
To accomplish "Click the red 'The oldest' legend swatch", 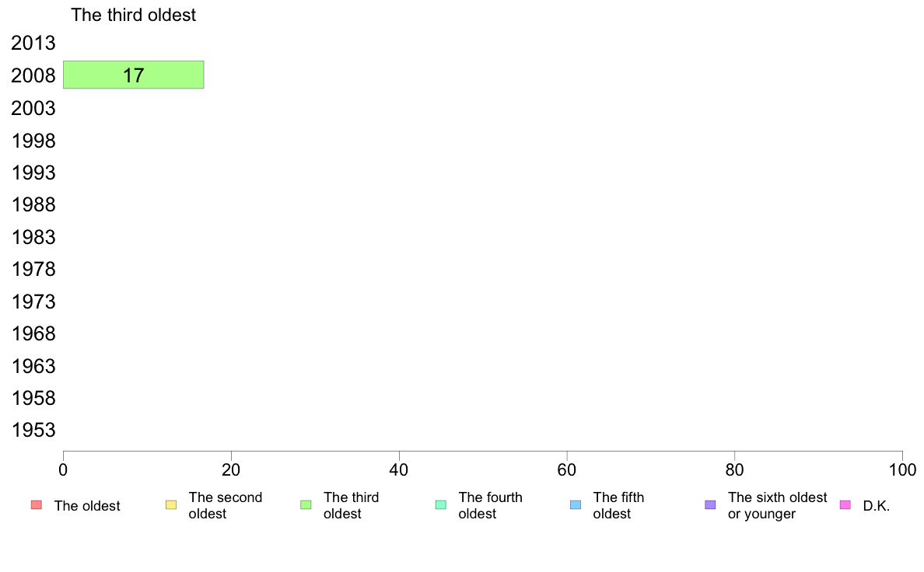I will [37, 505].
